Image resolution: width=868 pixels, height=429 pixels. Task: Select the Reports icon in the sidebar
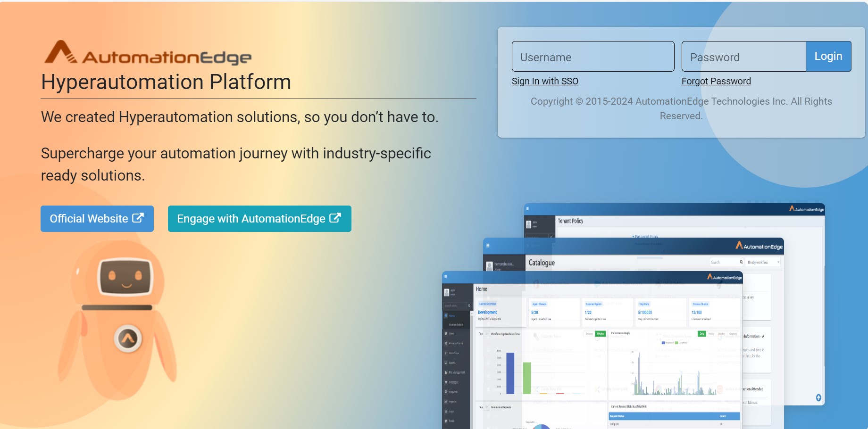453,401
